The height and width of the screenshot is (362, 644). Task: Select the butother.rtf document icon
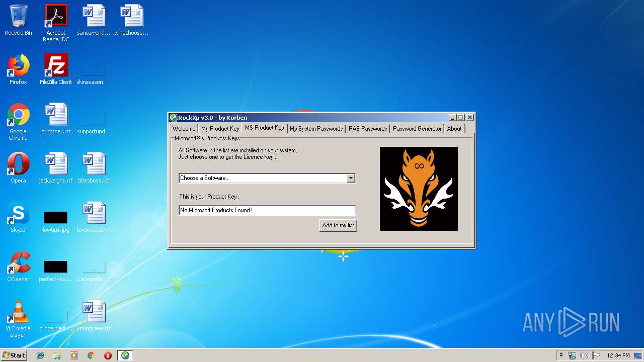(x=56, y=119)
